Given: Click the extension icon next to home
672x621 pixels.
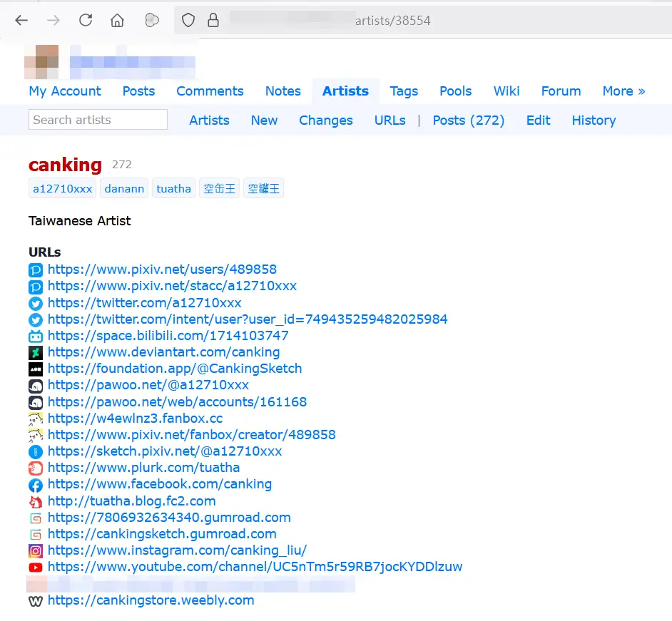Looking at the screenshot, I should (152, 20).
